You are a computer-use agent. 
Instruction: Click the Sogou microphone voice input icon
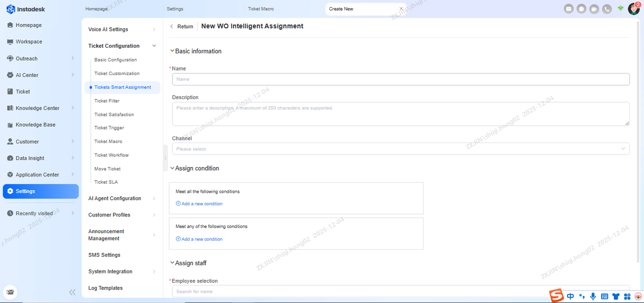(593, 296)
